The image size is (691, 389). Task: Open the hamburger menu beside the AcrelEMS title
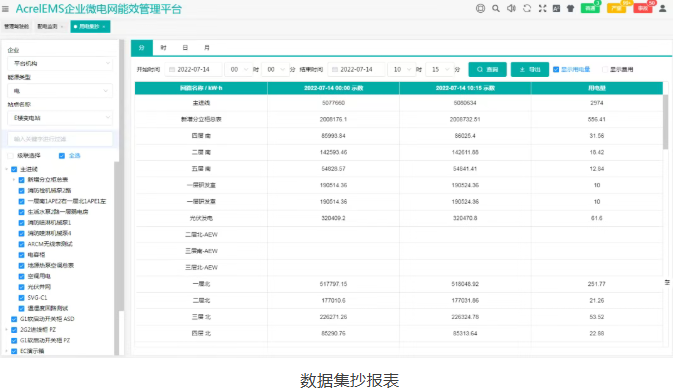click(x=5, y=9)
